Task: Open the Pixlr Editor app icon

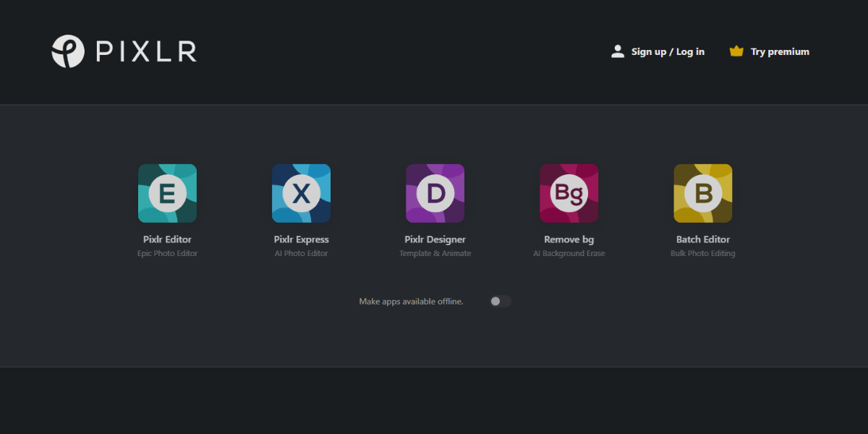Action: pos(167,193)
